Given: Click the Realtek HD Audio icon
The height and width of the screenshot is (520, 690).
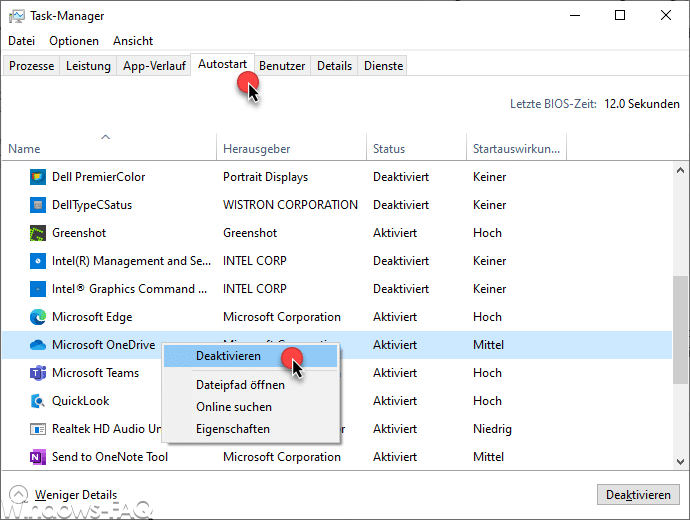Looking at the screenshot, I should click(38, 429).
